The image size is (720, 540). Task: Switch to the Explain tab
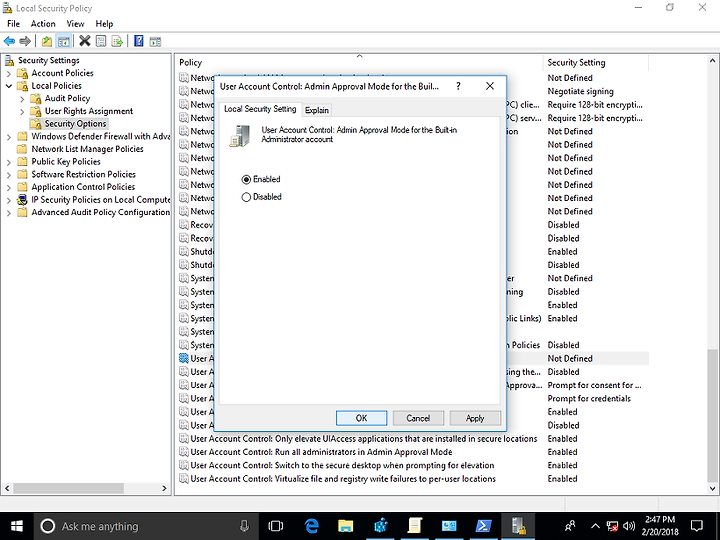[317, 110]
